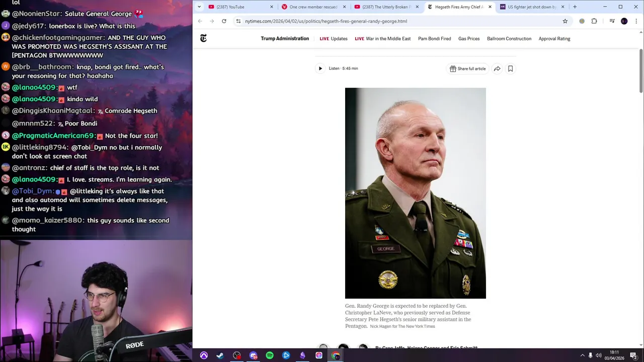
Task: Open the Extensions puzzle icon
Action: click(x=594, y=21)
